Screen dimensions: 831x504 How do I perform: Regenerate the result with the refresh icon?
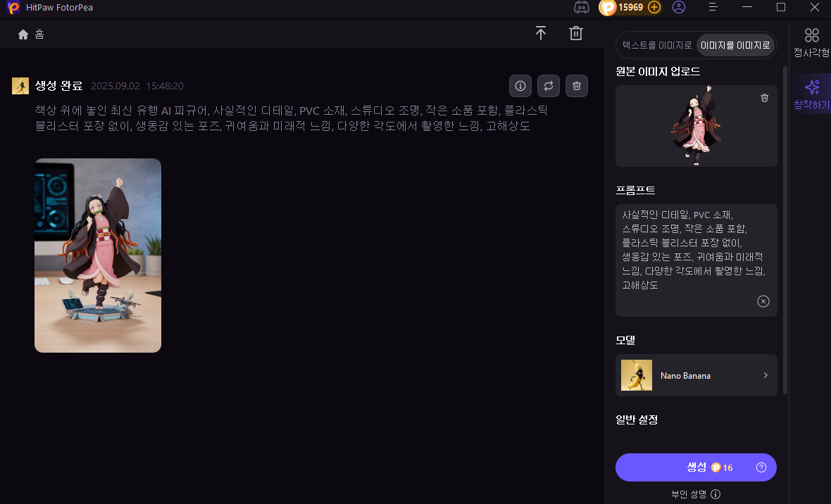click(x=549, y=86)
